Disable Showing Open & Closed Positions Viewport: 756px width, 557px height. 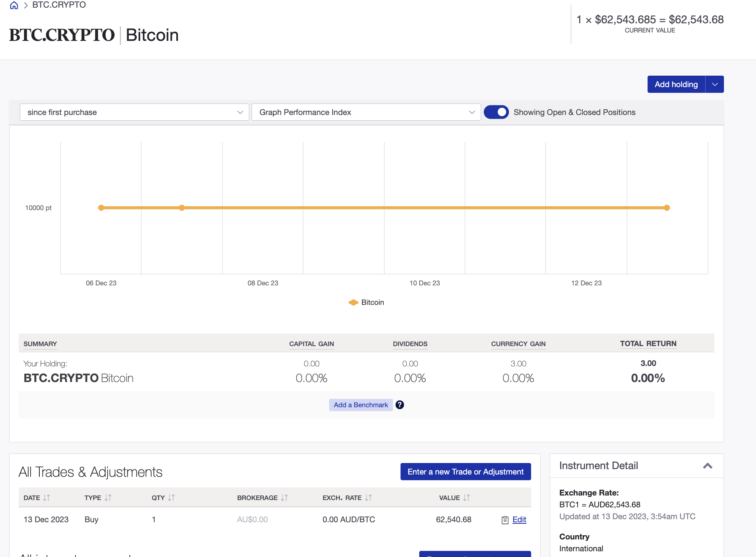point(496,112)
